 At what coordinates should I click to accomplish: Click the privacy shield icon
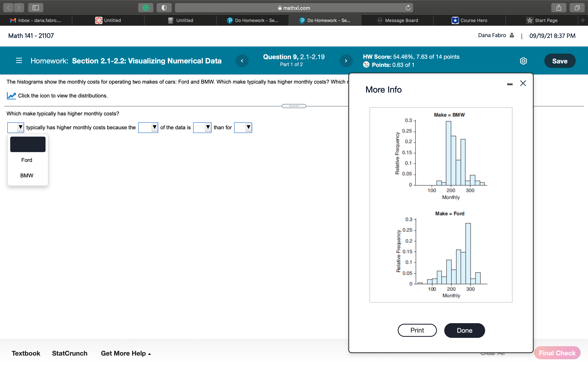(164, 8)
